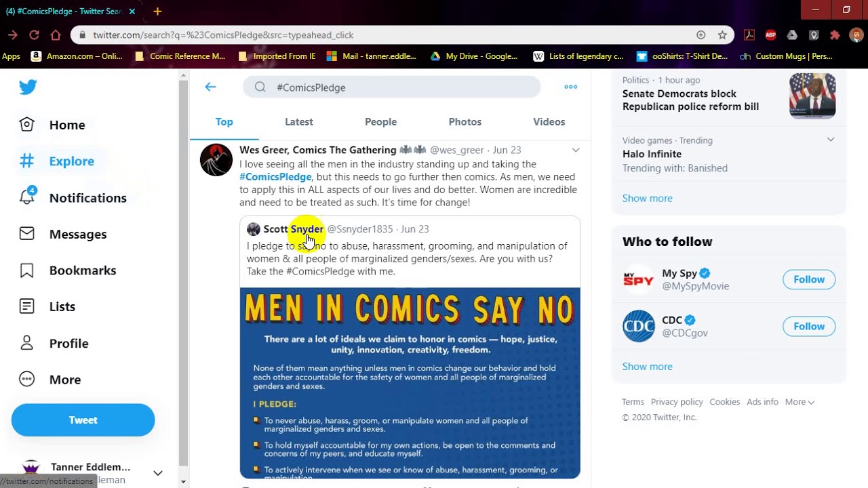868x488 pixels.
Task: Switch to the Photos tab
Action: pos(465,122)
